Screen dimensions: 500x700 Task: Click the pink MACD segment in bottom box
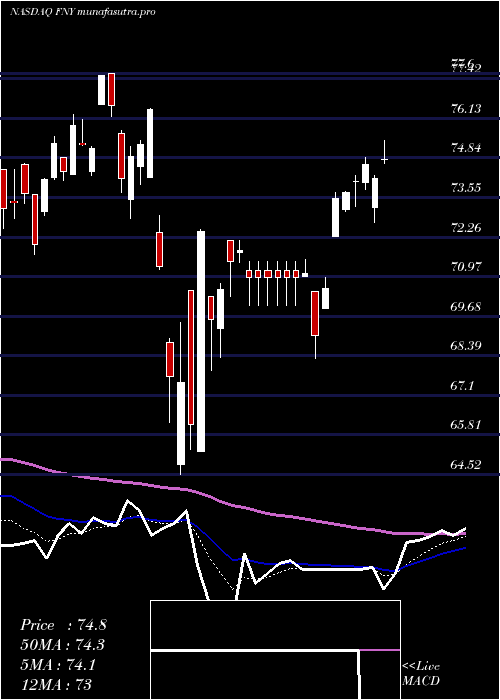point(380,650)
